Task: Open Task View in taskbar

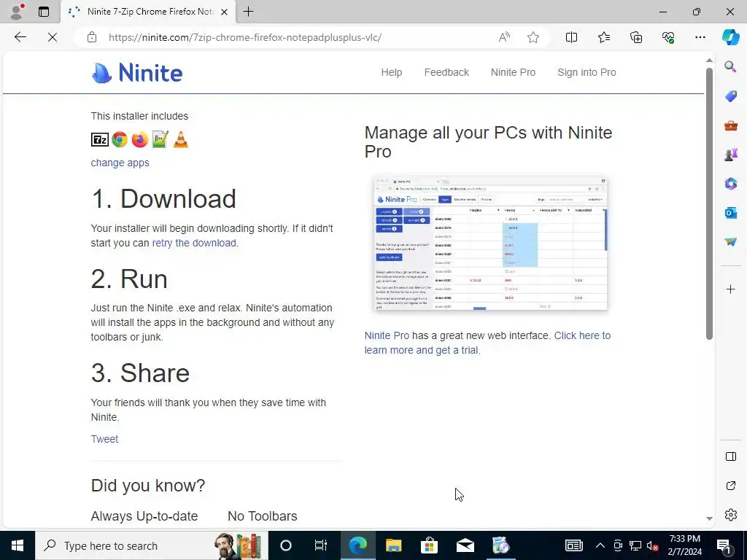Action: 321,545
